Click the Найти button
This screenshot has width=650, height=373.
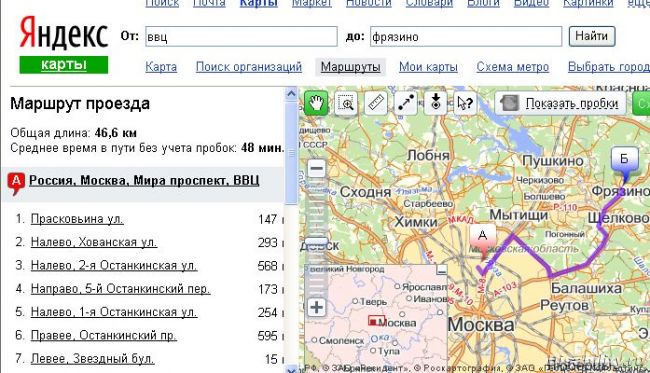pos(592,36)
